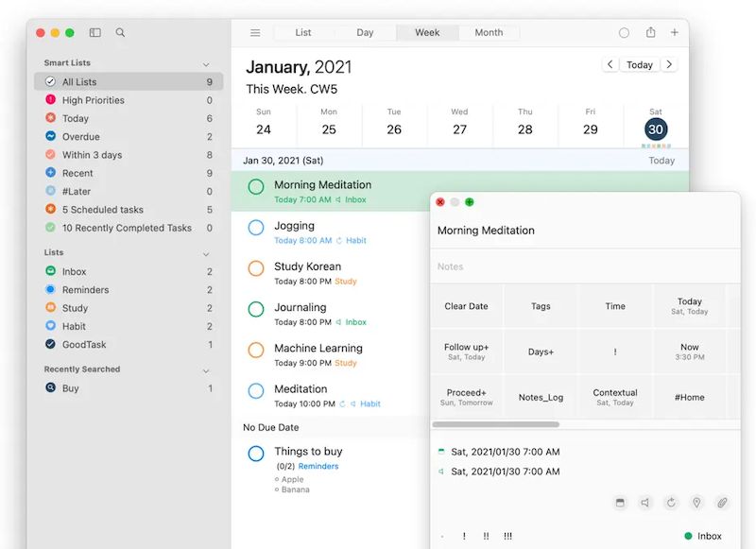
Task: Click the attachment paperclip icon
Action: (x=722, y=503)
